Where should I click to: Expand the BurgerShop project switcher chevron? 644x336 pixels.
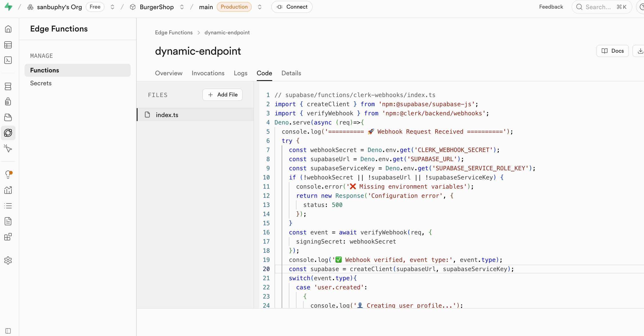click(x=182, y=7)
